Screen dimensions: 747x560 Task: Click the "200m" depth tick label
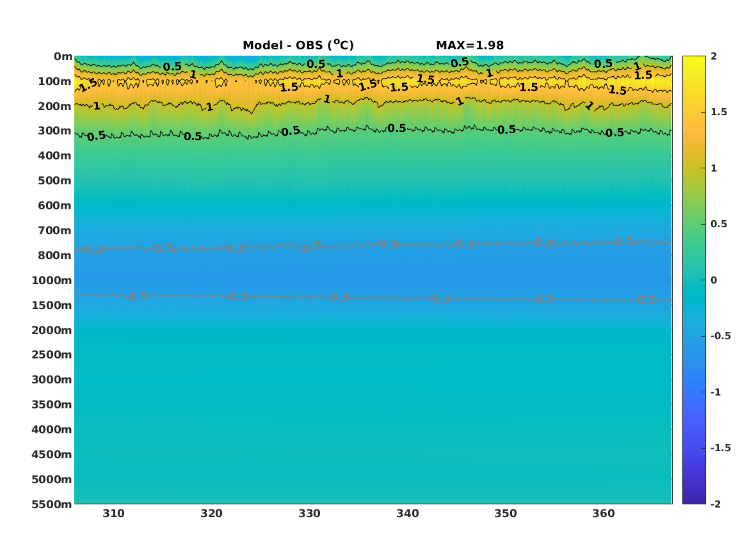55,106
